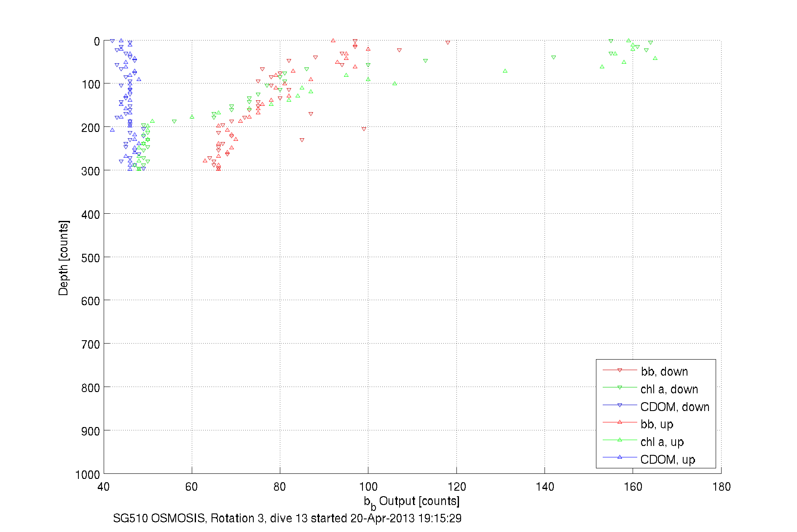Click the green 'chl a, up' legend marker
Viewport: 797px width, 532px height.
620,440
